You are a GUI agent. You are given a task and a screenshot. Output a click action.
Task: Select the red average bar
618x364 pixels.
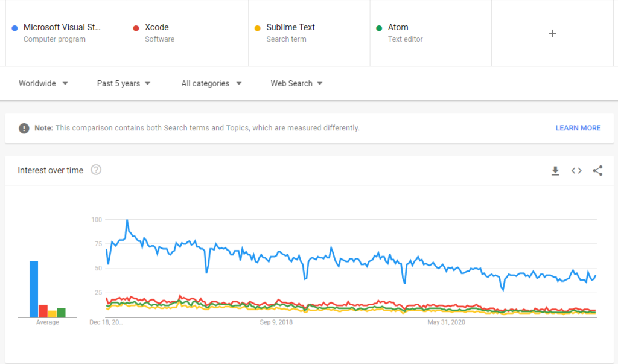coord(43,311)
